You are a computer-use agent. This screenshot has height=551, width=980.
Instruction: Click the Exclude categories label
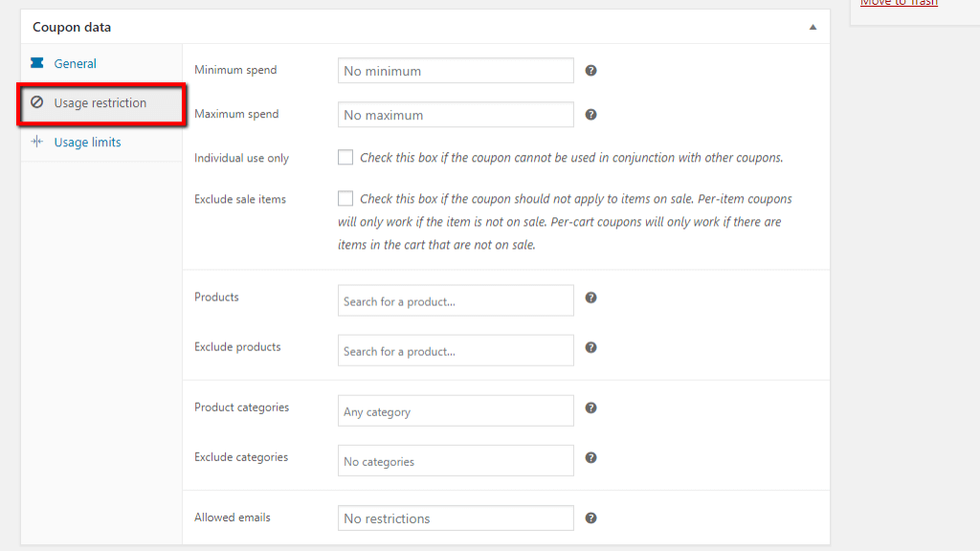pos(241,457)
